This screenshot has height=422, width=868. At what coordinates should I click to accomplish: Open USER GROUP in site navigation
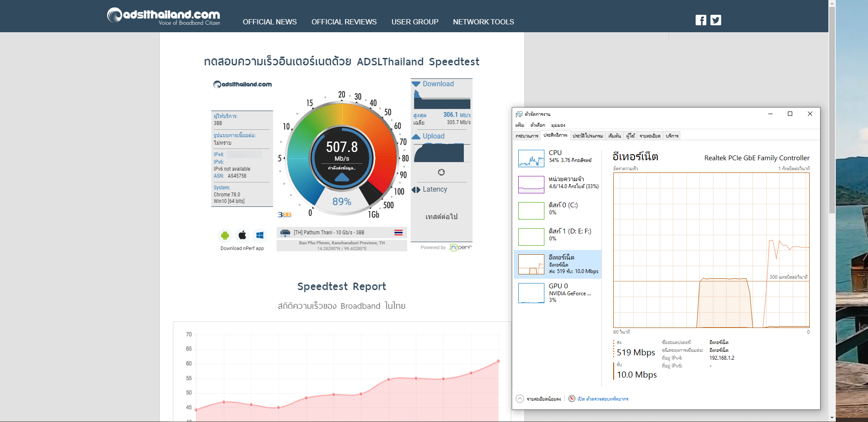[x=415, y=22]
